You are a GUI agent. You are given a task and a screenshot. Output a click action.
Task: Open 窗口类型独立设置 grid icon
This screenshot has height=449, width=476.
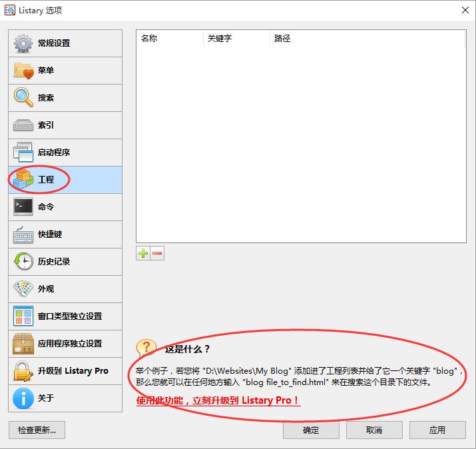click(x=23, y=316)
